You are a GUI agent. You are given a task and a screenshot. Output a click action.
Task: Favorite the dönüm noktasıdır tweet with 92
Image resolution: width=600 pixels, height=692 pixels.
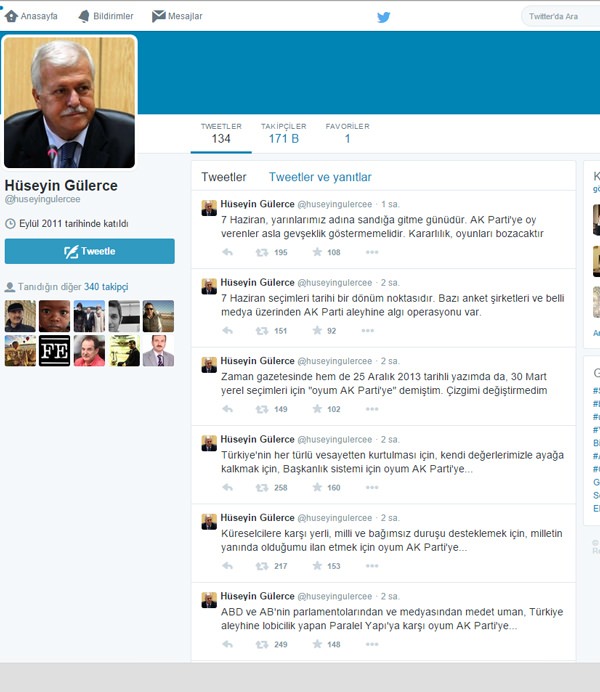click(317, 331)
